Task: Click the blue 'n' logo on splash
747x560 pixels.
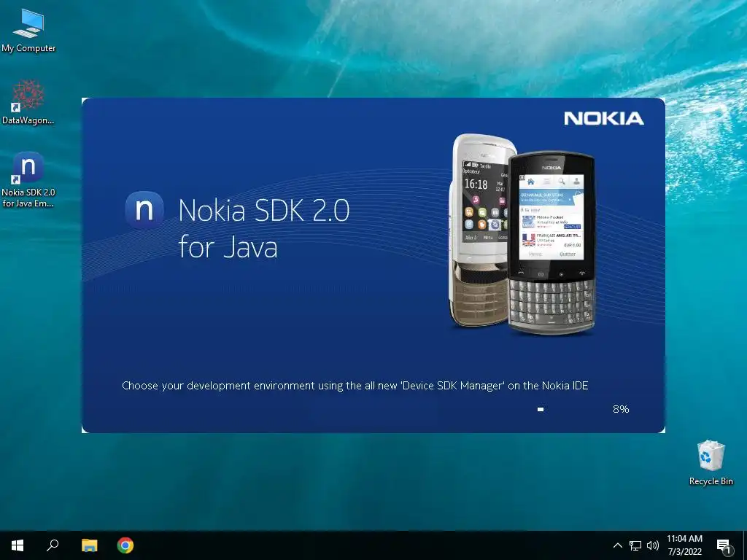Action: click(144, 210)
